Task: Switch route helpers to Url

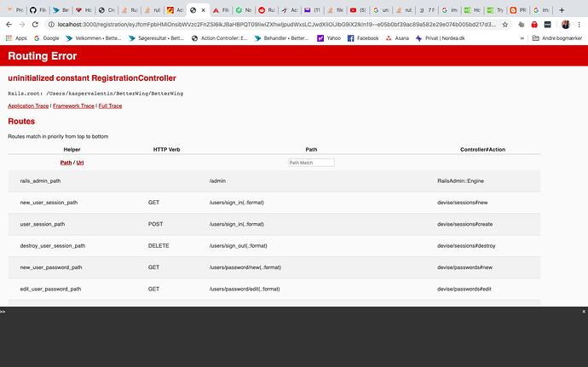Action: point(80,162)
